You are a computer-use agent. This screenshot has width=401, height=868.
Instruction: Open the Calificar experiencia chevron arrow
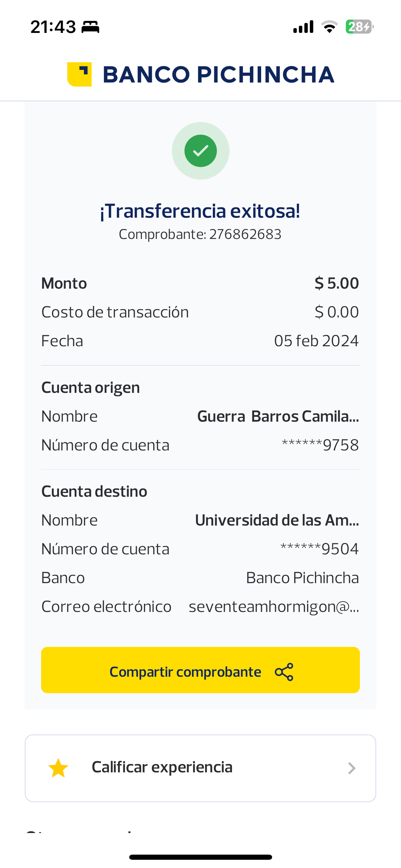(352, 768)
